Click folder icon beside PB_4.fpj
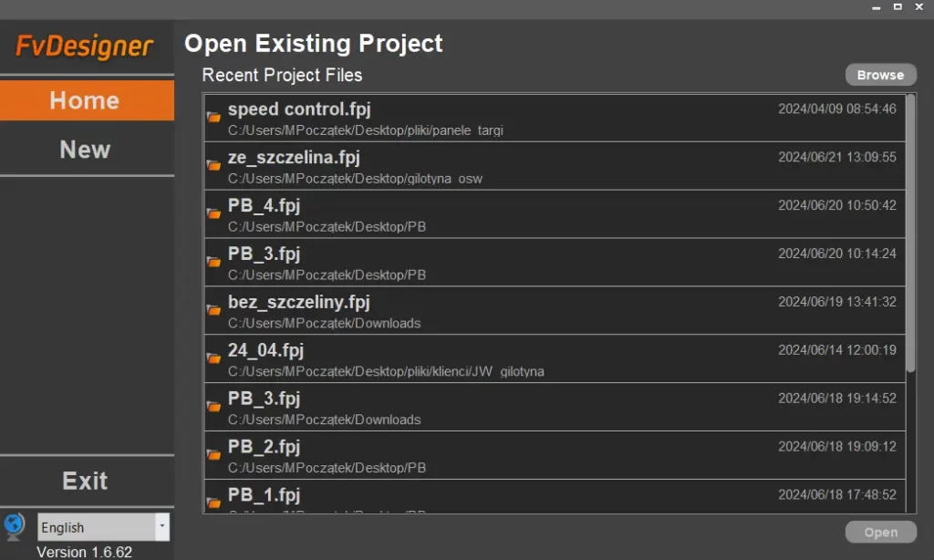The width and height of the screenshot is (934, 560). click(213, 213)
